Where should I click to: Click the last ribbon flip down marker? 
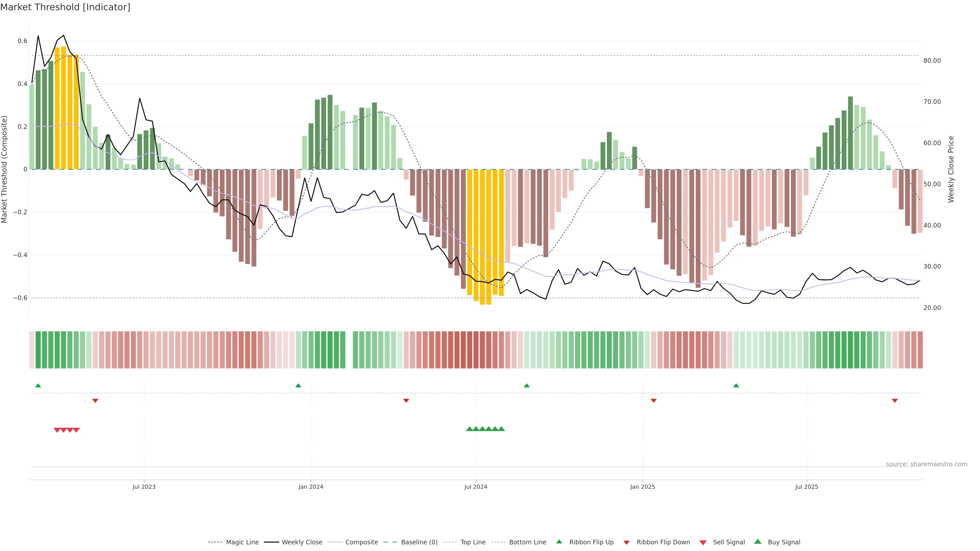[895, 400]
